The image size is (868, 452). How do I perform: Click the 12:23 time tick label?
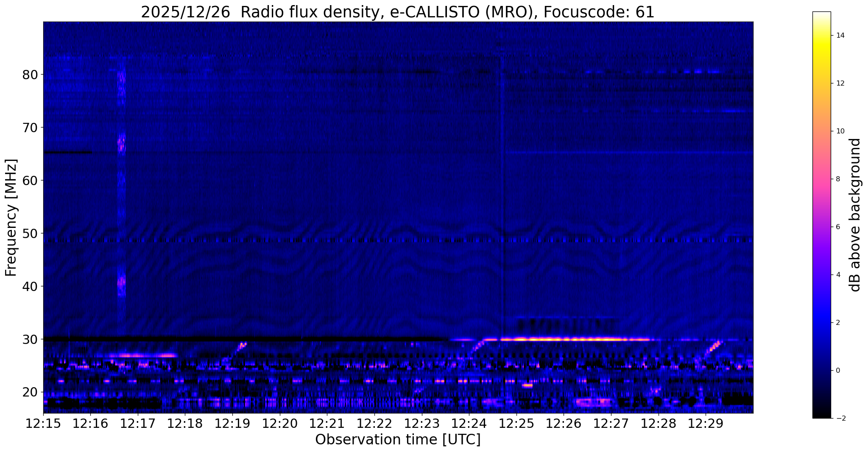pos(422,423)
